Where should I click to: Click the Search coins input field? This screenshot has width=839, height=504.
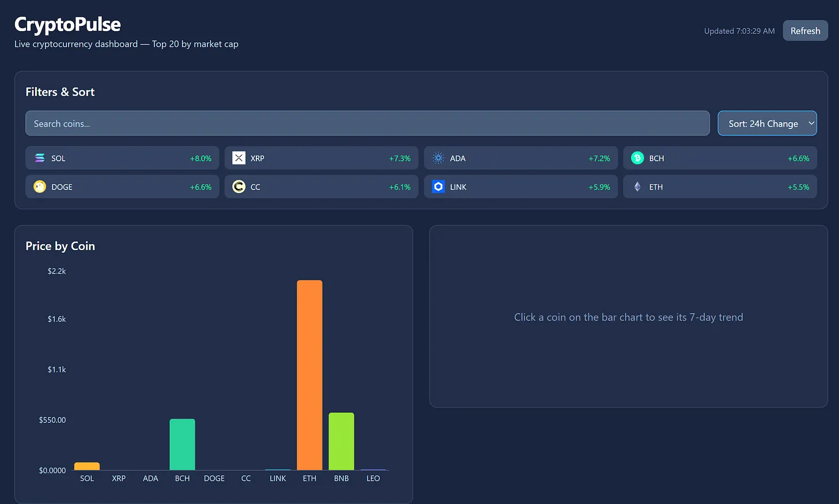pyautogui.click(x=367, y=123)
